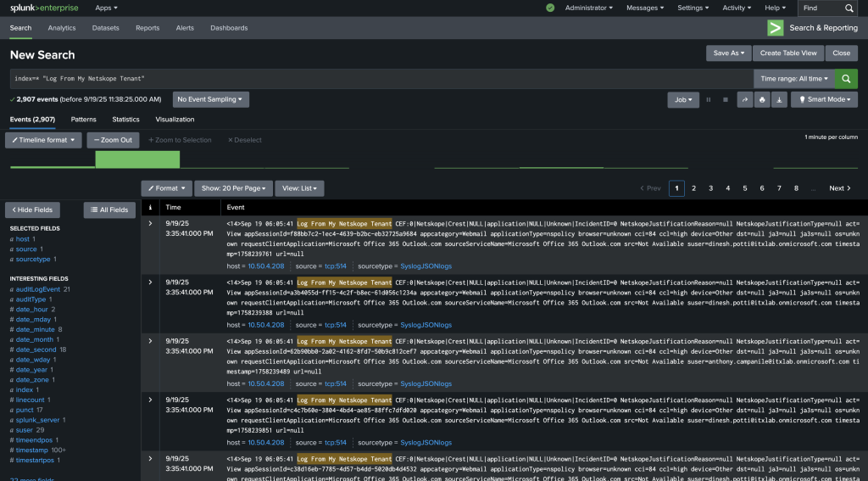
Task: Click the green health status check icon
Action: (549, 8)
